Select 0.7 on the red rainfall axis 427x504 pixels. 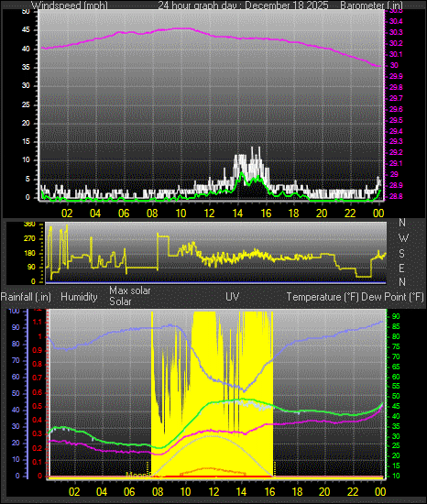tap(38, 378)
